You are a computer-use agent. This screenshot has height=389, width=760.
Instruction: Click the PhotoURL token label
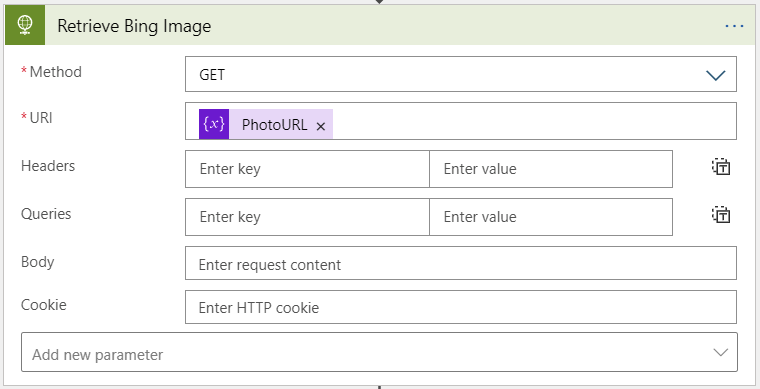(274, 124)
